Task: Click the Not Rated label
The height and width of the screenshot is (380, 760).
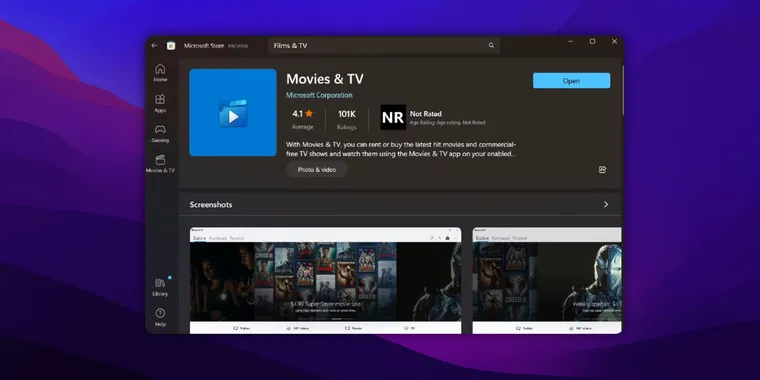Action: pyautogui.click(x=426, y=114)
